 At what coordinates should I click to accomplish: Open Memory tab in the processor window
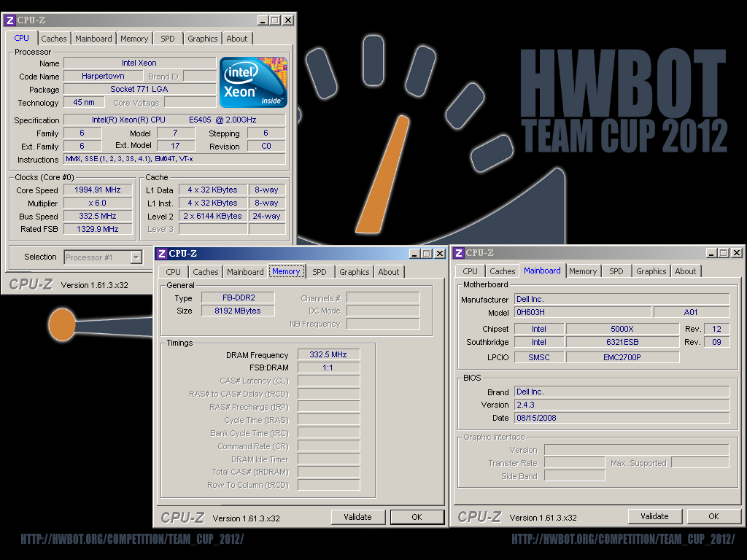tap(134, 39)
